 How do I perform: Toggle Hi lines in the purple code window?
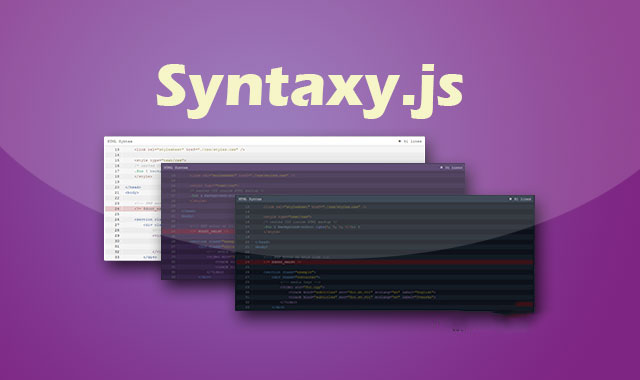point(451,167)
